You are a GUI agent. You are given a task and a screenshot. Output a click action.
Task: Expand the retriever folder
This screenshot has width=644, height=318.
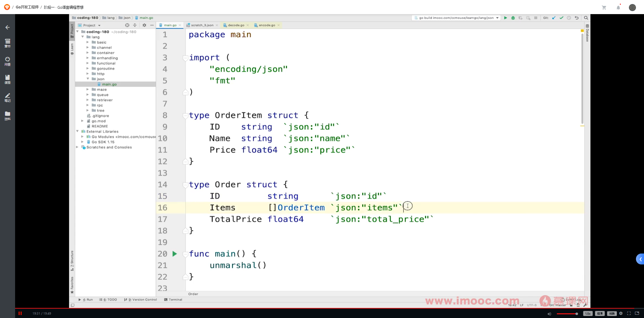(x=88, y=100)
